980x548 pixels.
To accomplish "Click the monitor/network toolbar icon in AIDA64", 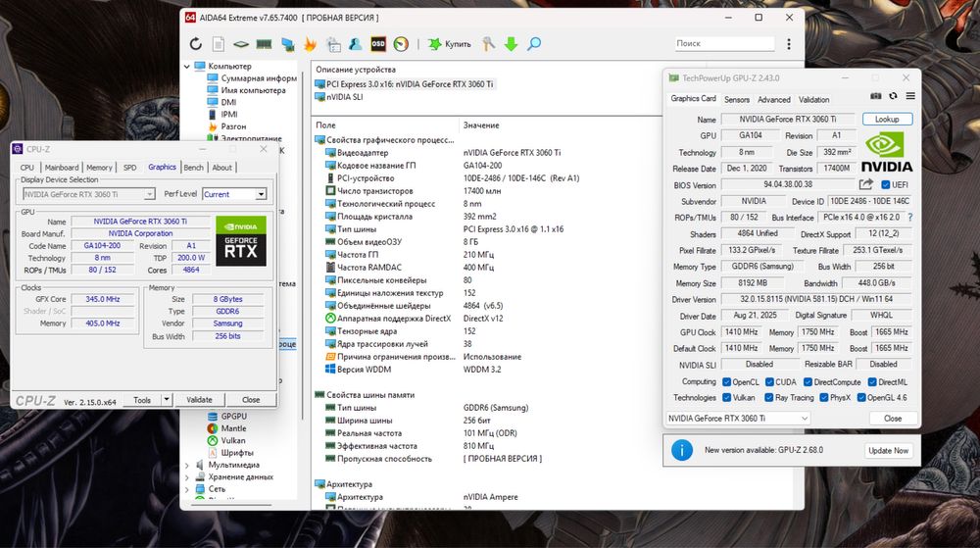I will (287, 44).
